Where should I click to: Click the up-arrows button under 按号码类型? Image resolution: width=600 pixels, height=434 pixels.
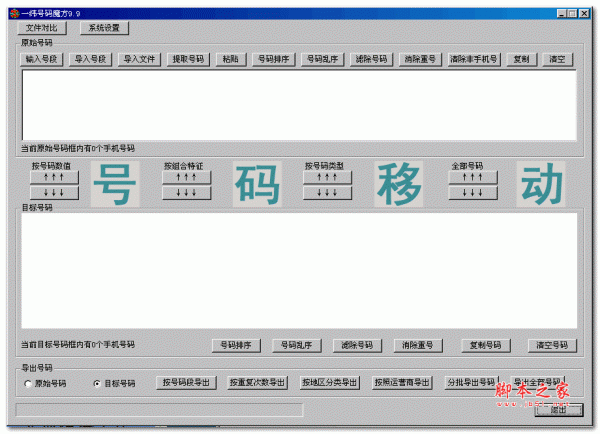pyautogui.click(x=327, y=177)
